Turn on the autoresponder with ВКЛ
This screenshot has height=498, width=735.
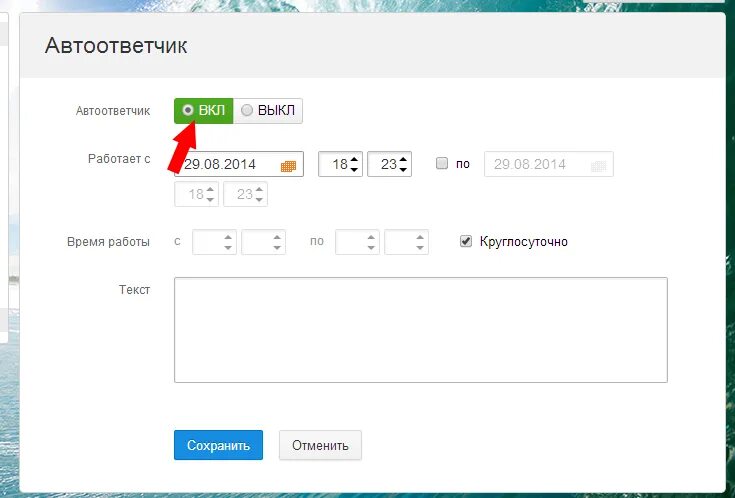pyautogui.click(x=203, y=111)
